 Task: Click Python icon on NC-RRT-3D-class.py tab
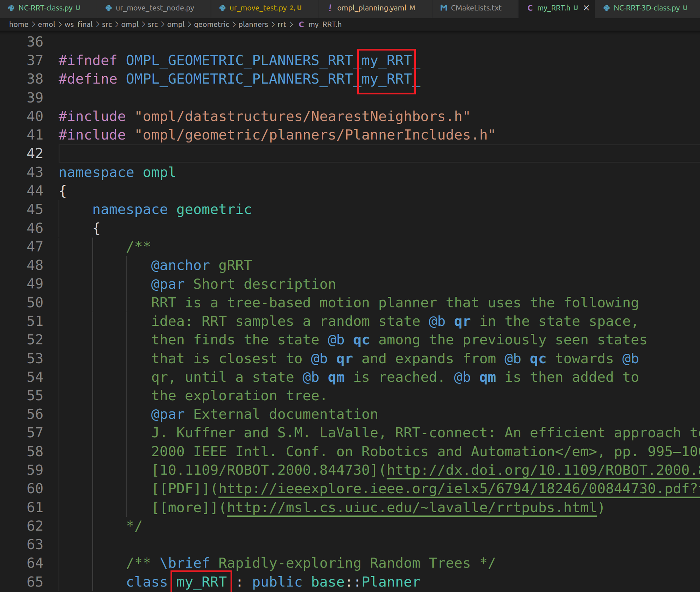click(x=607, y=8)
